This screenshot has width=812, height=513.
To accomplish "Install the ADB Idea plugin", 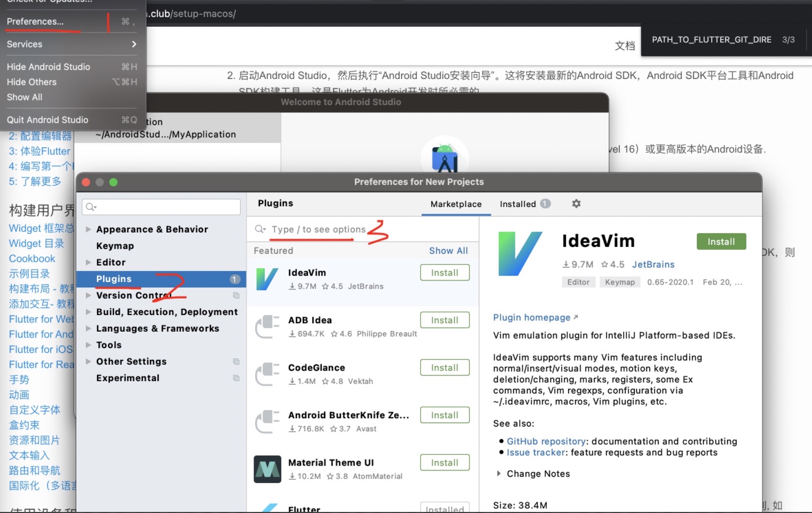I will click(445, 320).
